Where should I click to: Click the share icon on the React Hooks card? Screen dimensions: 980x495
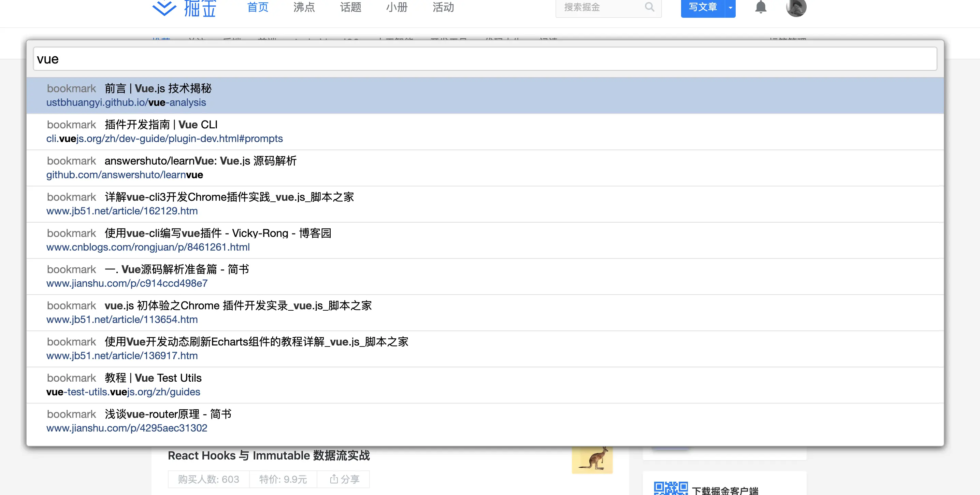click(334, 479)
